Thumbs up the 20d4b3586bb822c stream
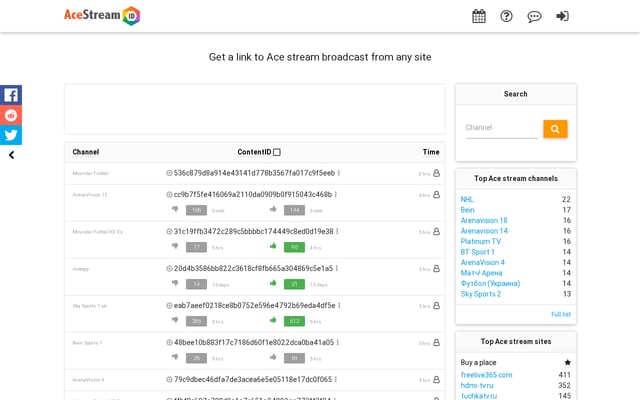640x400 pixels. [273, 283]
